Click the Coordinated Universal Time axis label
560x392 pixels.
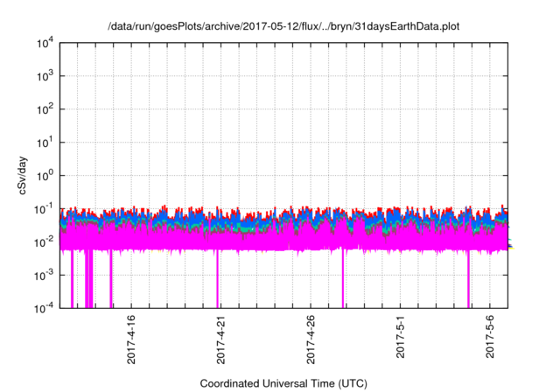(x=283, y=383)
